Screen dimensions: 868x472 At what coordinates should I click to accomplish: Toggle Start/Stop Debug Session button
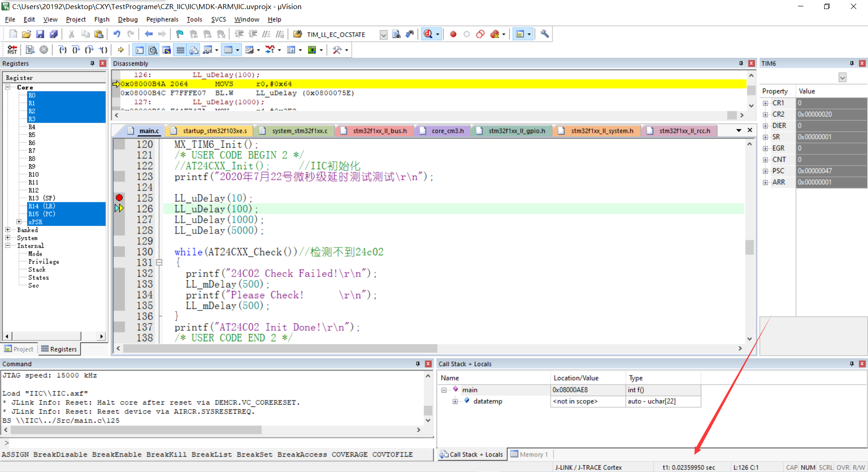[428, 34]
